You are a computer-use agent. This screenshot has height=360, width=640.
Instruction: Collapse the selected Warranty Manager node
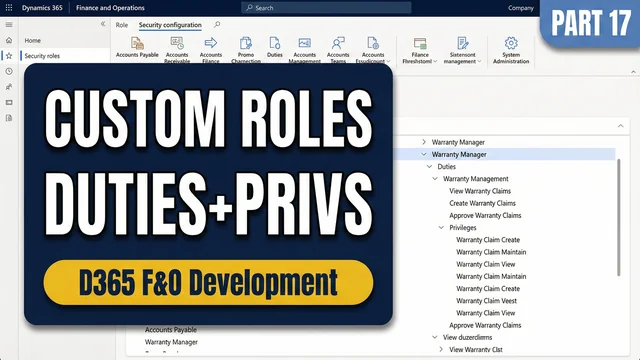click(x=424, y=154)
